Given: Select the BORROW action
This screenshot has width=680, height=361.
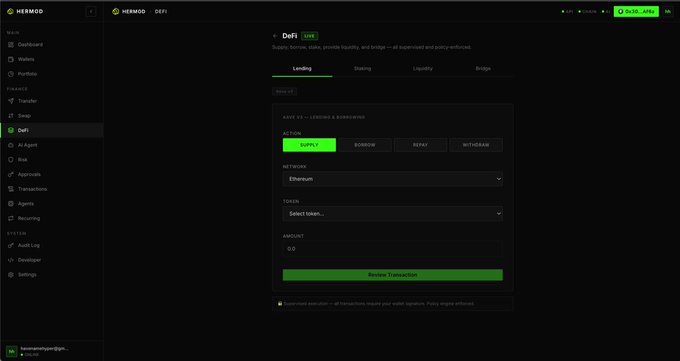Looking at the screenshot, I should coord(365,145).
